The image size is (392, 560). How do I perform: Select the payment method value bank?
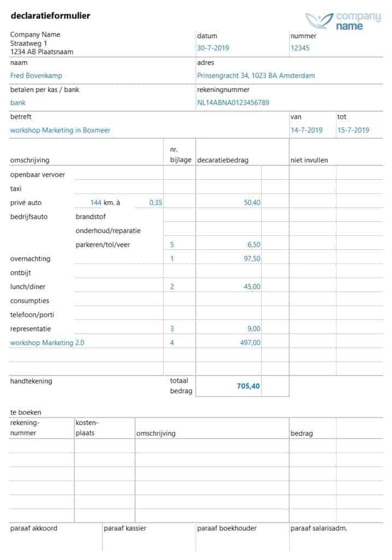pos(18,102)
